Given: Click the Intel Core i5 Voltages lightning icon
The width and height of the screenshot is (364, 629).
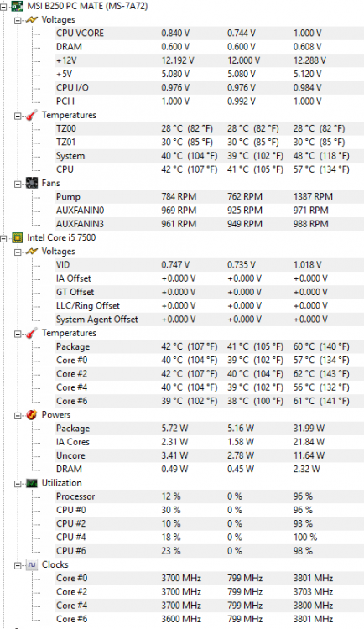Looking at the screenshot, I should click(x=32, y=251).
